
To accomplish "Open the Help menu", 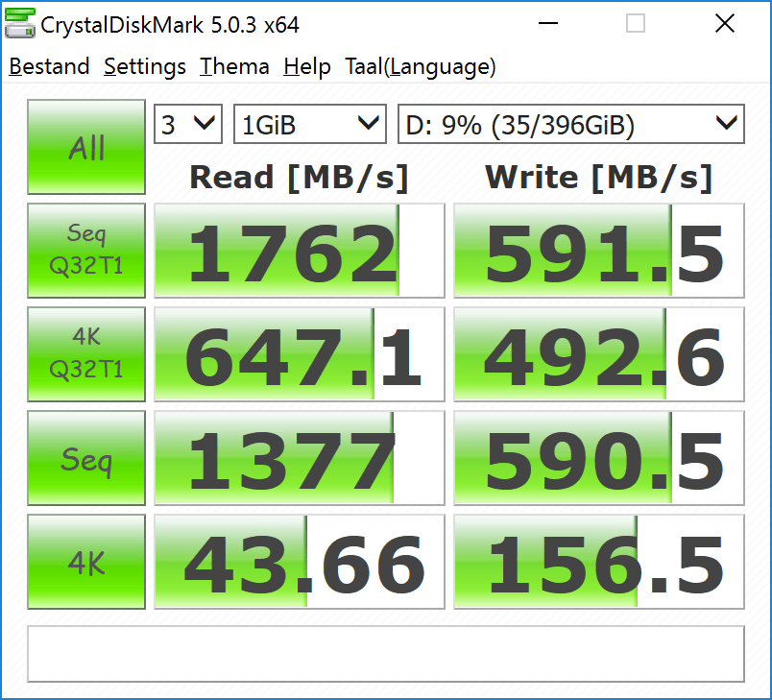I will click(306, 66).
